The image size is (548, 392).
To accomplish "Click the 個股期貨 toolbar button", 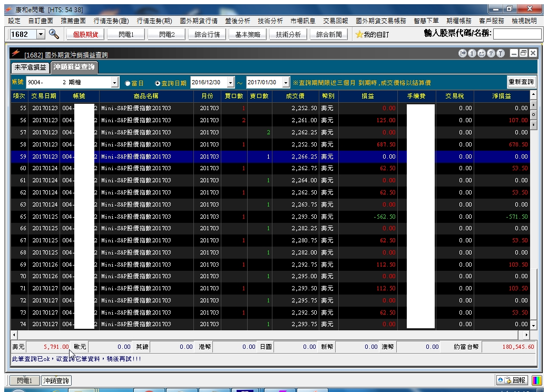I will tap(85, 34).
